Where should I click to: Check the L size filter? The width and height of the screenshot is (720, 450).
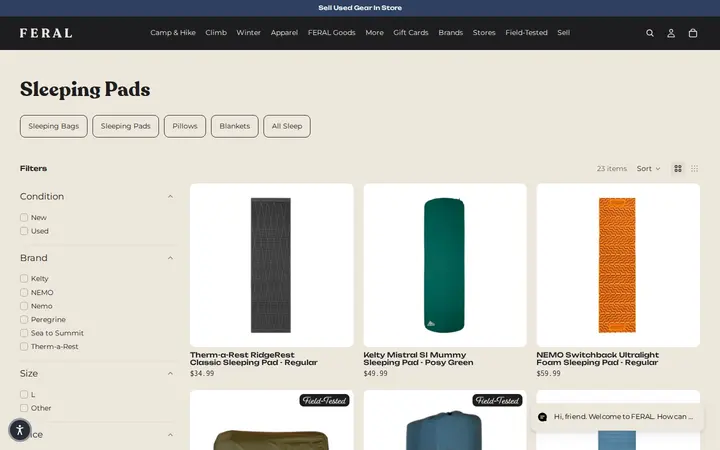[x=24, y=394]
